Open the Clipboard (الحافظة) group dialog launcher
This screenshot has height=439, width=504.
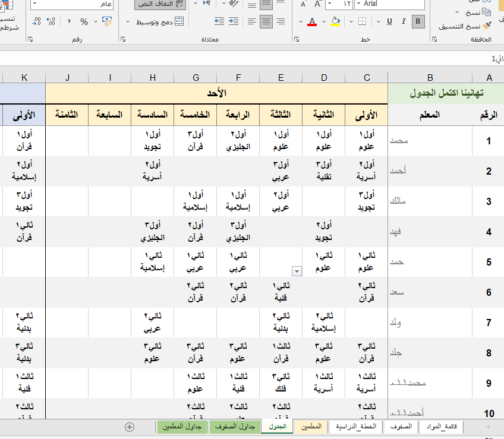434,40
